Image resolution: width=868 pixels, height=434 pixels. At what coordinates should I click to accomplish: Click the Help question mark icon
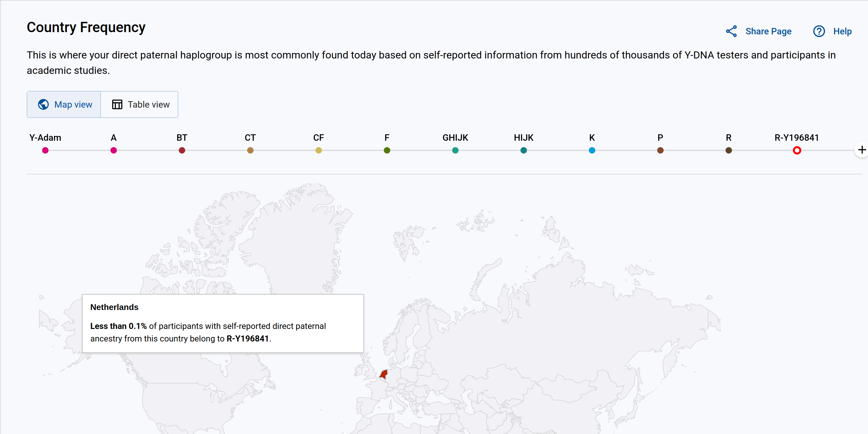click(x=819, y=31)
